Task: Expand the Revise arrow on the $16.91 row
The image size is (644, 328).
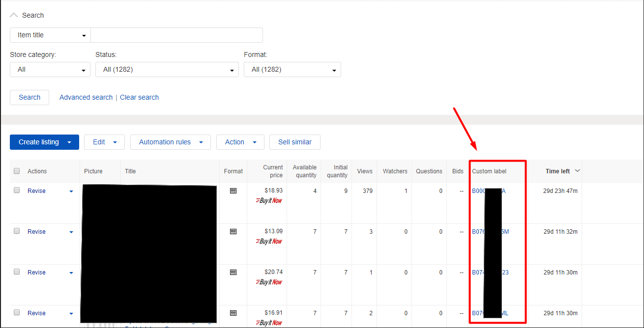Action: click(x=71, y=314)
